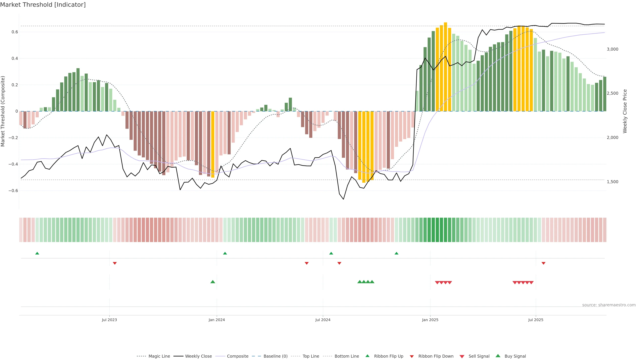
Task: Click Ribbon Flip Down legend triangle
Action: click(x=412, y=356)
